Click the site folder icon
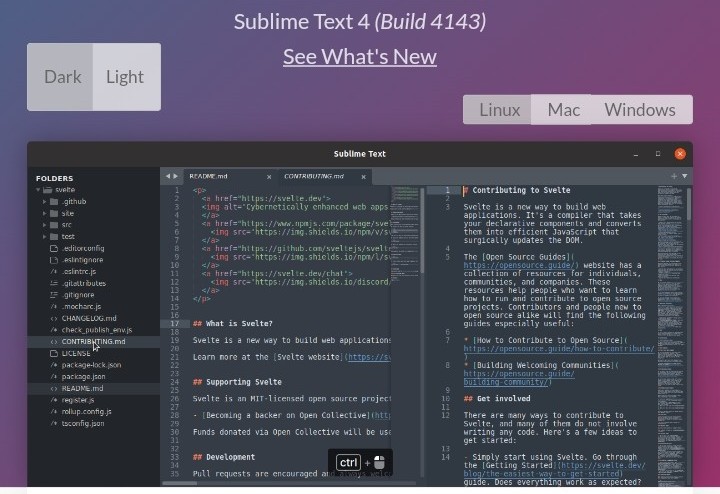 click(54, 213)
